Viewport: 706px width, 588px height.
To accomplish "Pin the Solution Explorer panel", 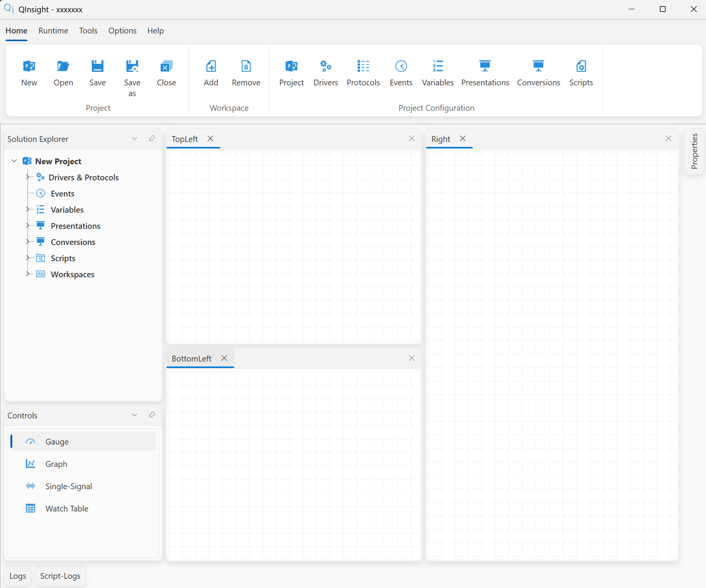I will [x=152, y=138].
